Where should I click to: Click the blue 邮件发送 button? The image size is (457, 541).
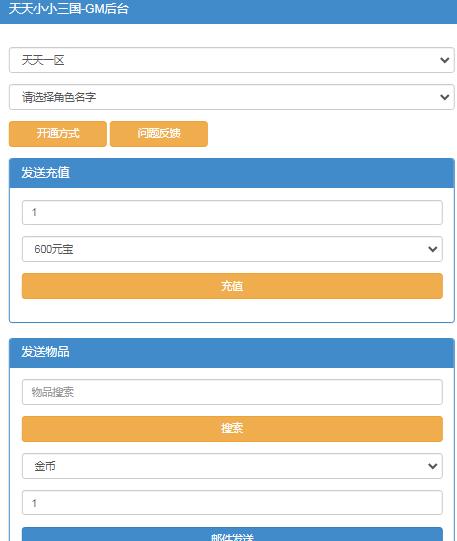click(232, 534)
